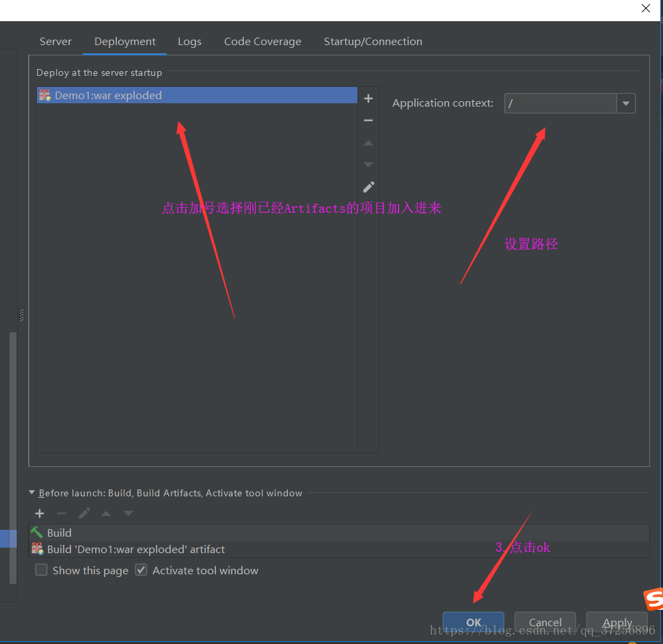Click the OK button
The width and height of the screenshot is (663, 644).
(x=474, y=622)
